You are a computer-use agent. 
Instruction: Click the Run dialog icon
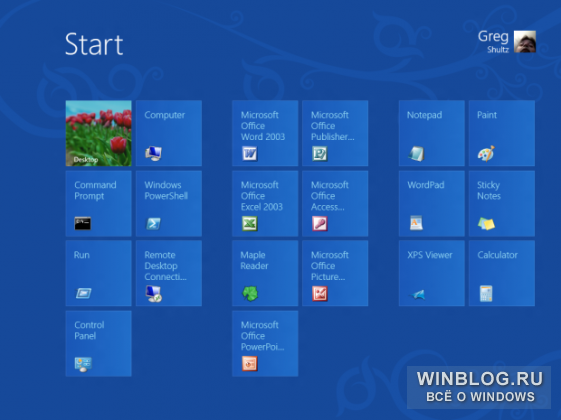click(83, 293)
